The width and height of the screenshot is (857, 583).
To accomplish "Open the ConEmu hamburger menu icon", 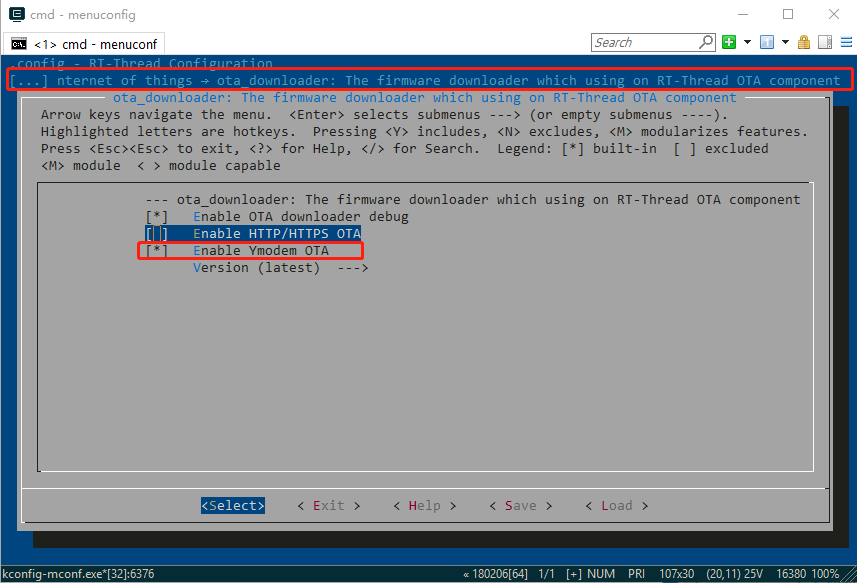I will click(x=847, y=42).
